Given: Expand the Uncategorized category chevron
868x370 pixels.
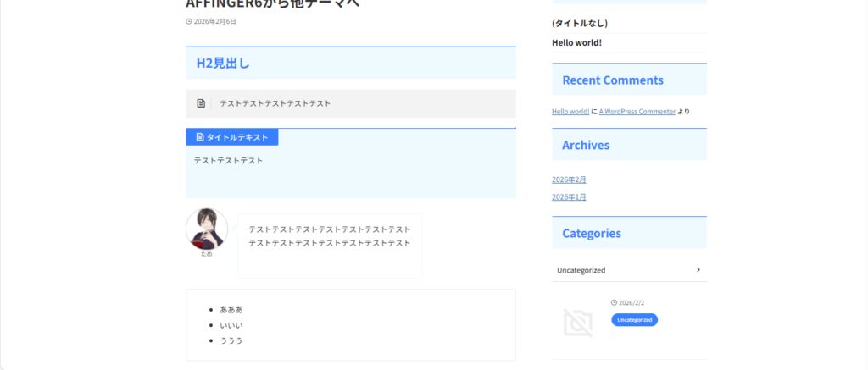Looking at the screenshot, I should pos(698,270).
